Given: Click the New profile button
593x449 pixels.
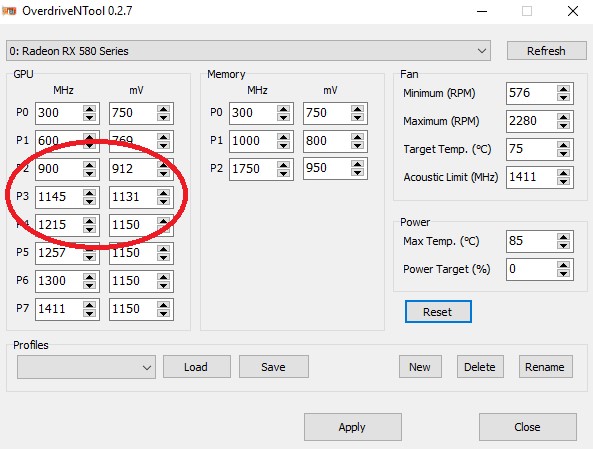Looking at the screenshot, I should [x=420, y=367].
